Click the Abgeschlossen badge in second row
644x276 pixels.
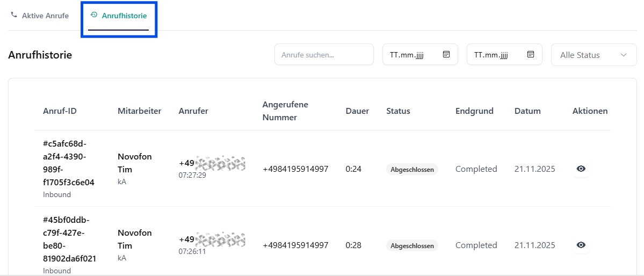(412, 245)
